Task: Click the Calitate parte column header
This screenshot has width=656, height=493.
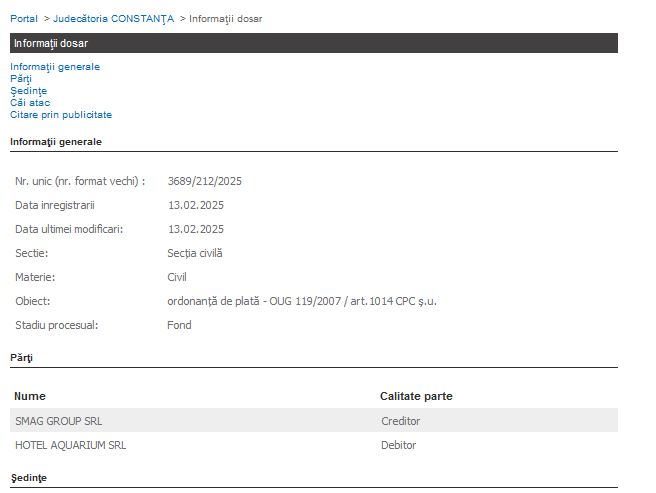Action: click(416, 396)
